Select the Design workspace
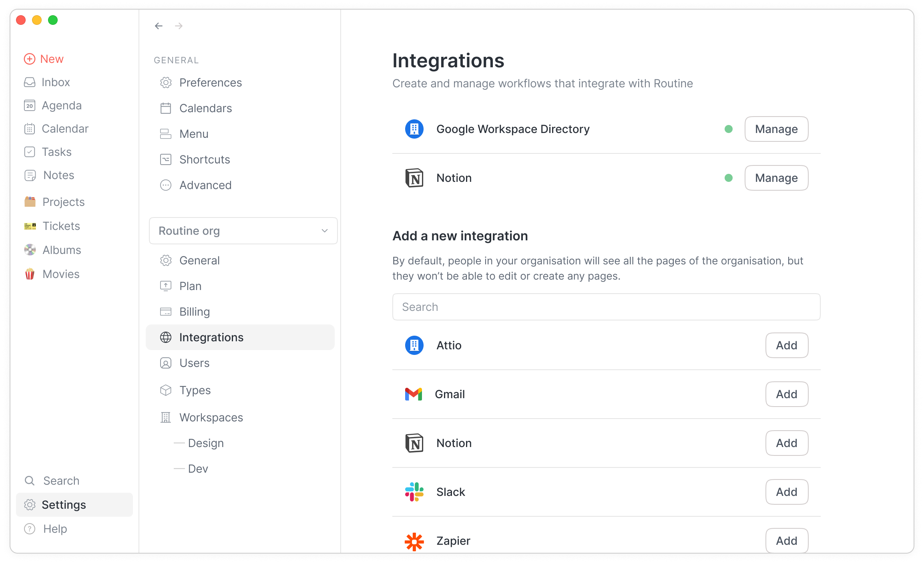This screenshot has height=564, width=924. (x=206, y=443)
